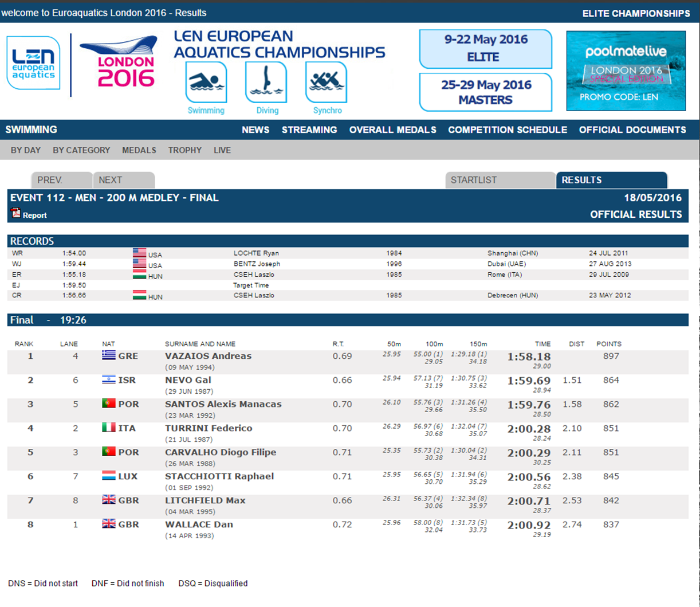Switch to the STARTLIST tab

pos(474,180)
